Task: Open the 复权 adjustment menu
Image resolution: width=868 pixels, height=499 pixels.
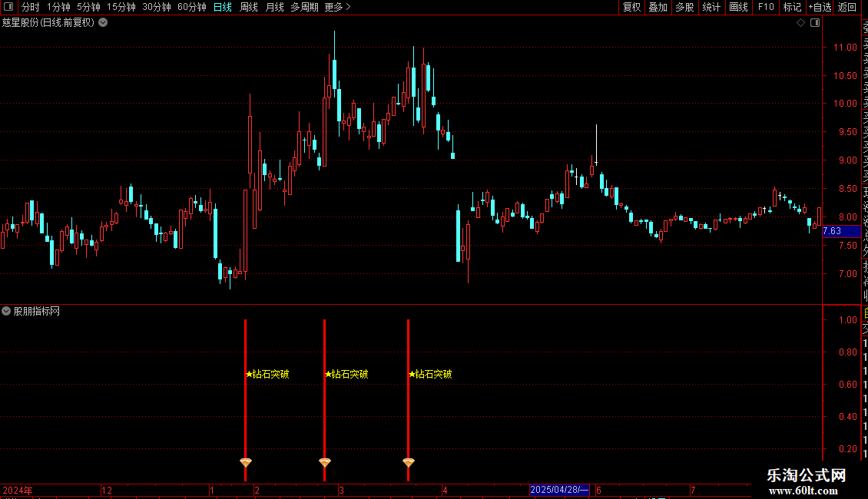Action: tap(631, 7)
